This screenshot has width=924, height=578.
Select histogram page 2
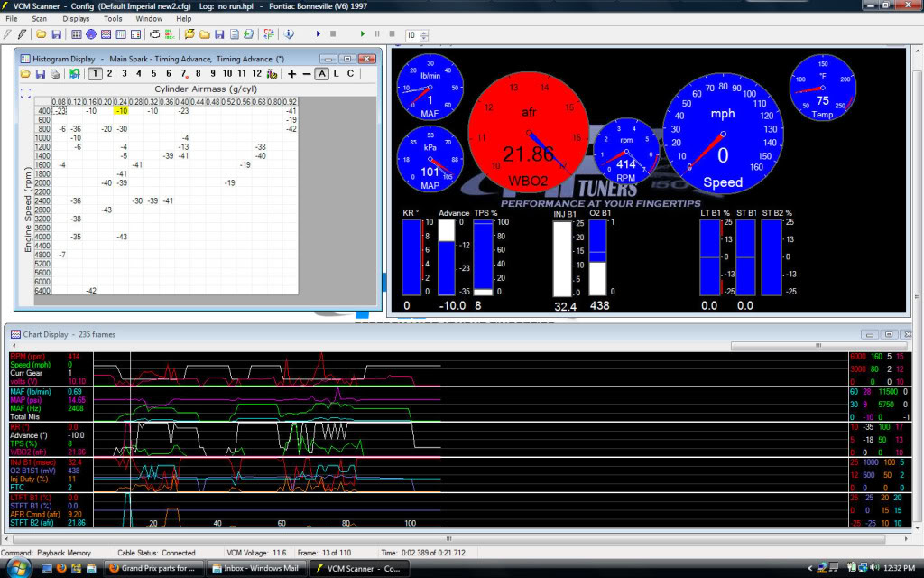pos(109,74)
